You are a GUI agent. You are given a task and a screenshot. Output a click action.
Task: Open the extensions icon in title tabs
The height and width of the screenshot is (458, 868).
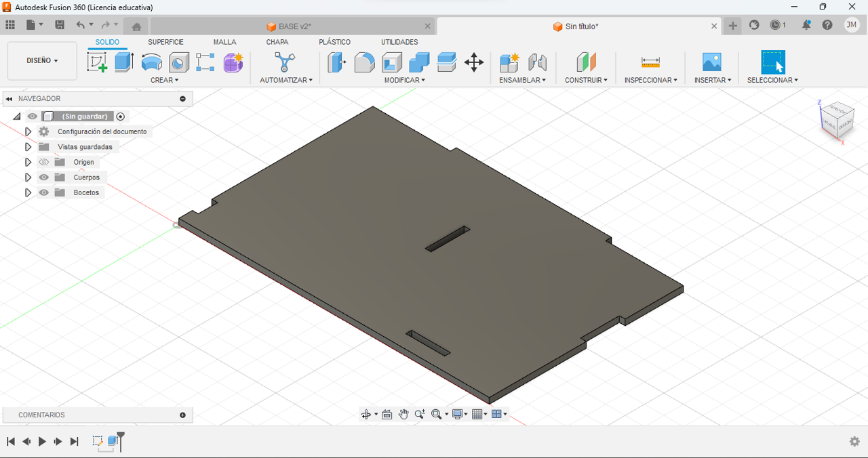pyautogui.click(x=754, y=25)
